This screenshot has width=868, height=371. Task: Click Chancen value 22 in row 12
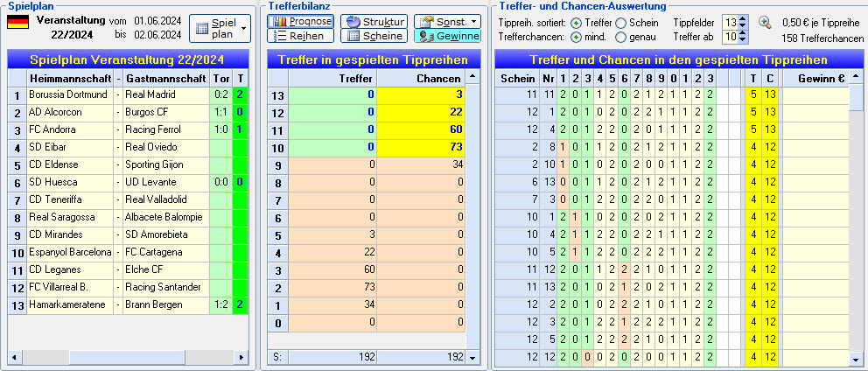pyautogui.click(x=421, y=112)
